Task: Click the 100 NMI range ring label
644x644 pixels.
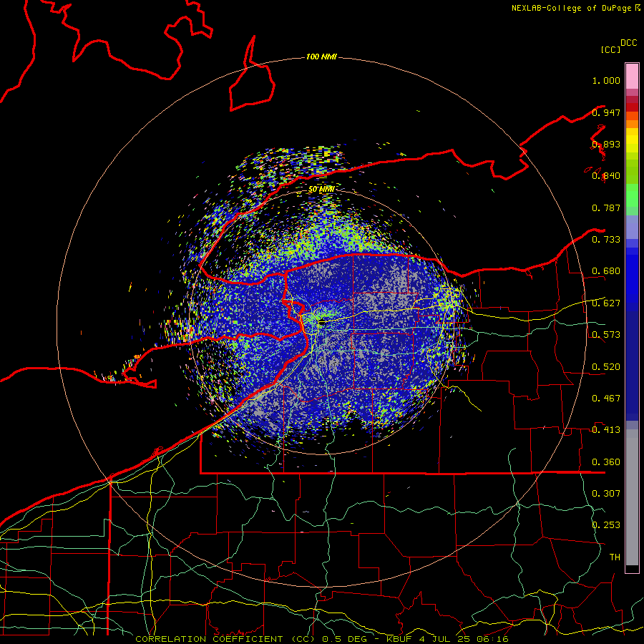Action: tap(321, 57)
